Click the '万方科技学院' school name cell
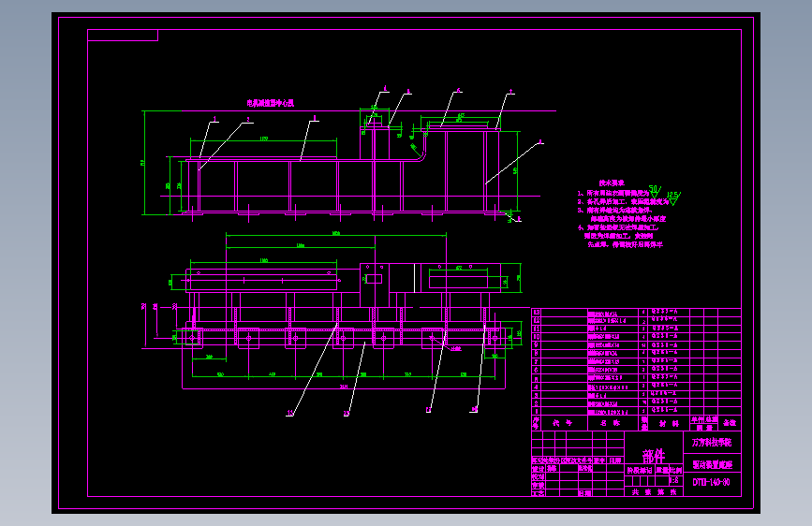The height and width of the screenshot is (526, 812). coord(712,443)
